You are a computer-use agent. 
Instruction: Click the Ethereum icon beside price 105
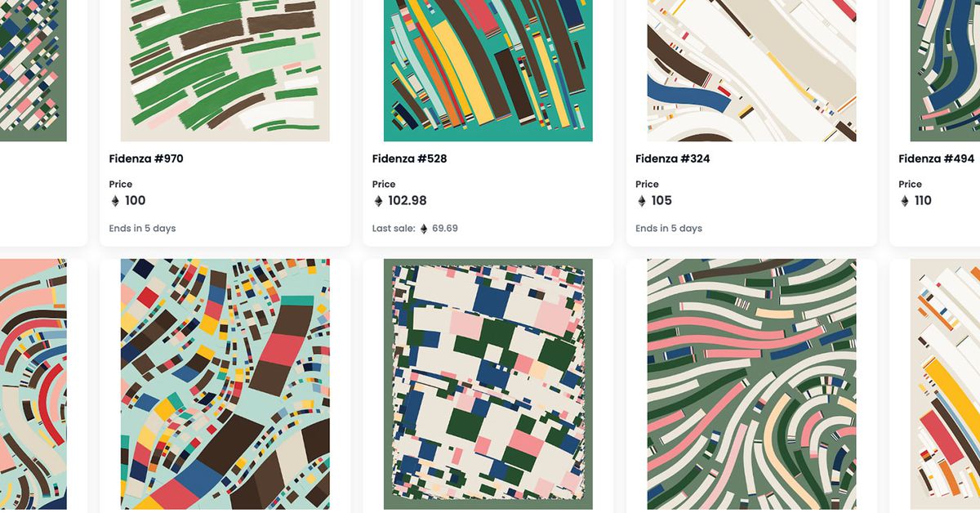click(x=641, y=201)
